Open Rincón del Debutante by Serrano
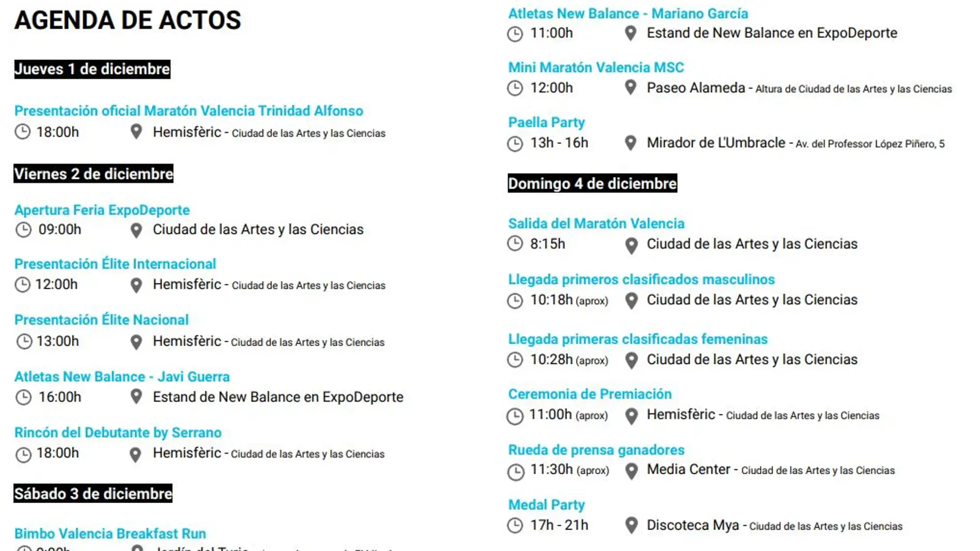Viewport: 980px width, 551px height. pos(118,432)
